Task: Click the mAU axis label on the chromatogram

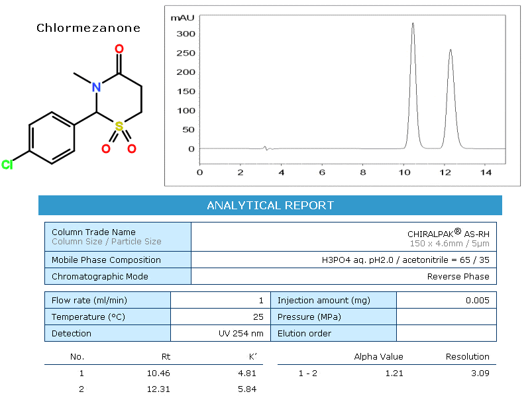Action: pos(182,18)
